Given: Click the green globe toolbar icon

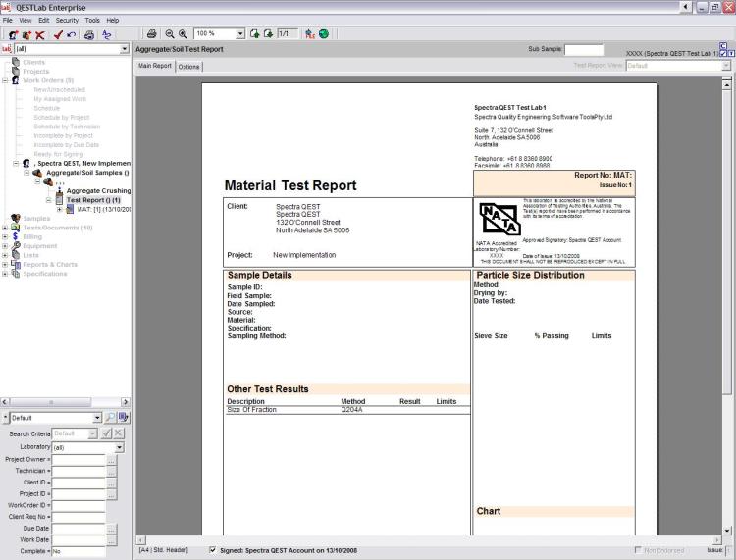Looking at the screenshot, I should click(x=323, y=33).
